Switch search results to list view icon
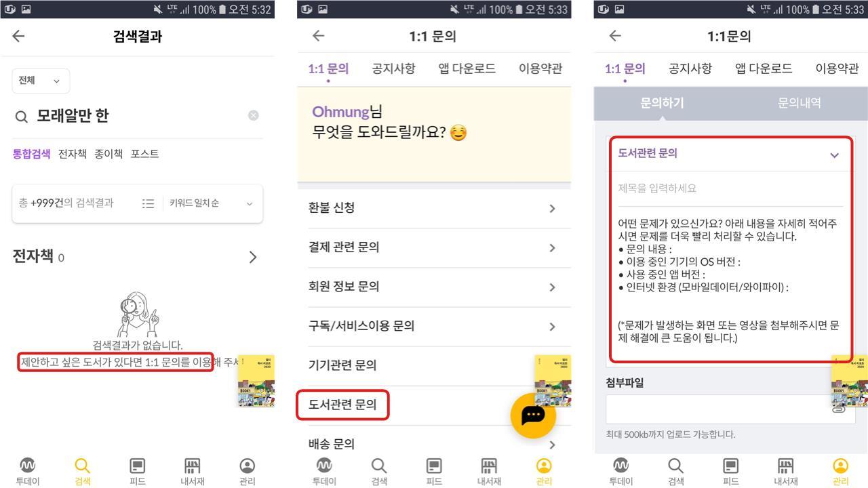Image resolution: width=868 pixels, height=488 pixels. pyautogui.click(x=148, y=203)
